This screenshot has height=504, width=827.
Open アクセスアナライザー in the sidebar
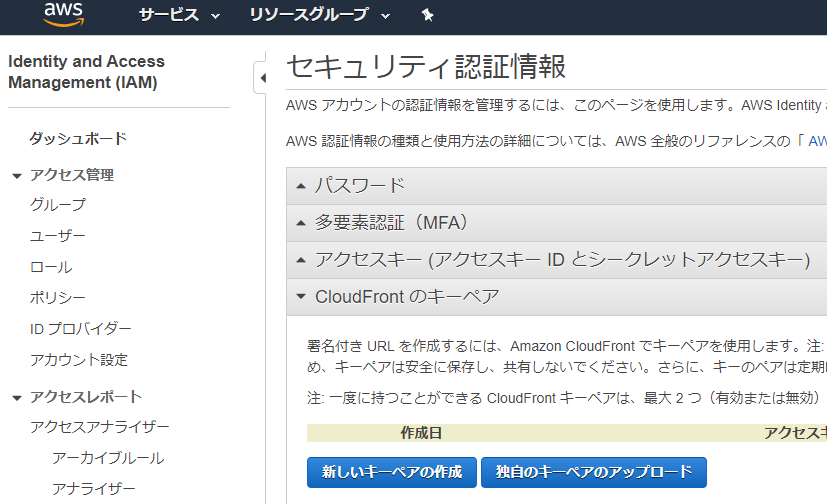(x=100, y=427)
